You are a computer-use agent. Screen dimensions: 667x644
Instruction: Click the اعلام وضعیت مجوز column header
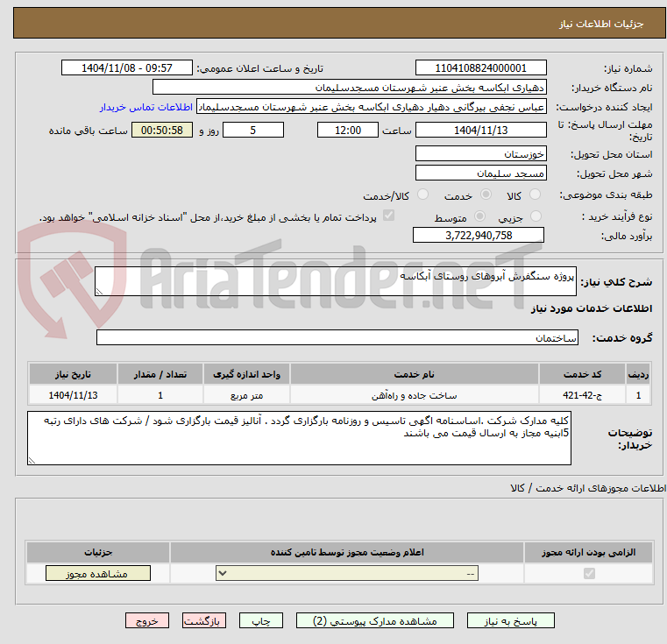347,552
